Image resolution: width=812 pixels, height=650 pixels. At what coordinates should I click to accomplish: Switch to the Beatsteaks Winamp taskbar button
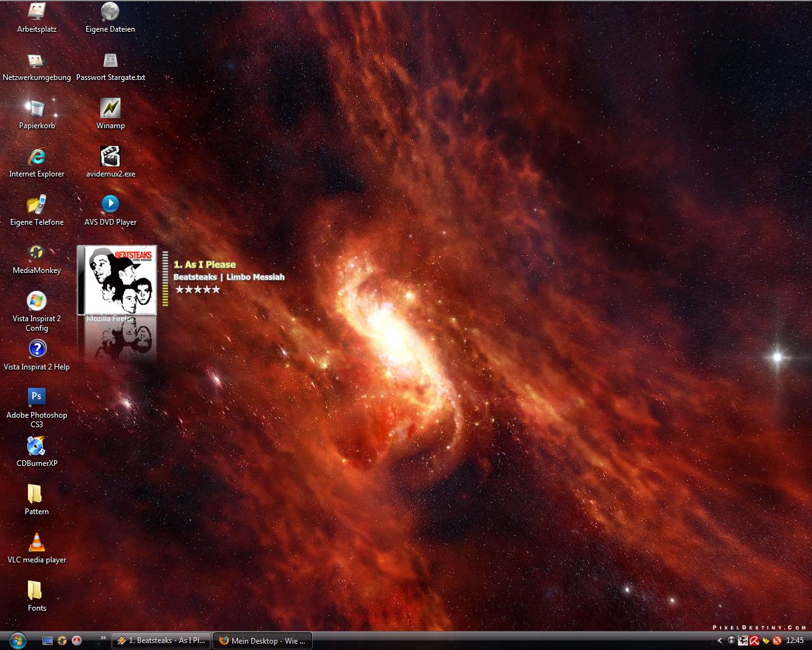162,640
